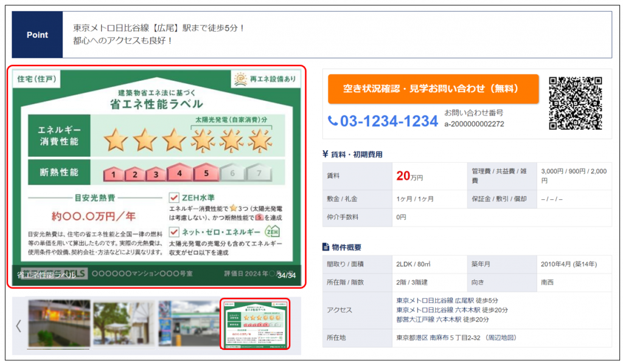Select the pink house icon numbered 5

point(206,173)
